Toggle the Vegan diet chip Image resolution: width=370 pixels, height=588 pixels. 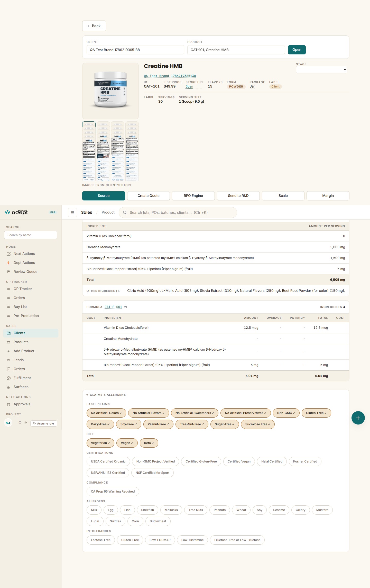click(127, 443)
